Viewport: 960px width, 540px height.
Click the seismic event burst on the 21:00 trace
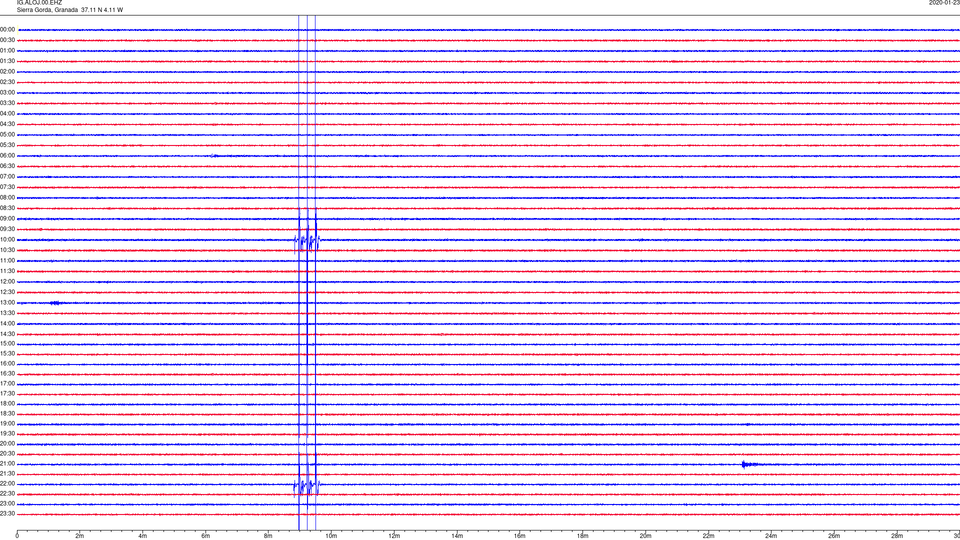[x=749, y=464]
